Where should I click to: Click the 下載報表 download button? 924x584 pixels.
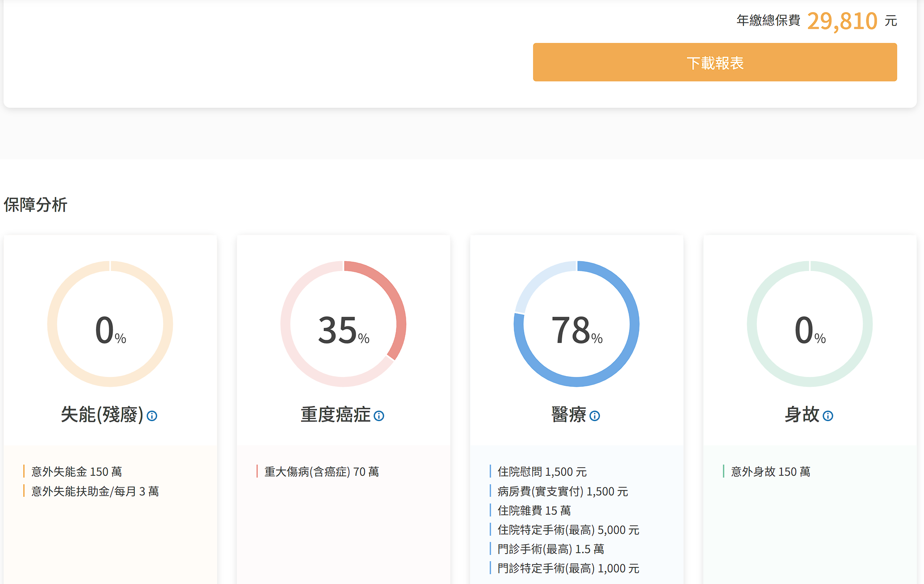pyautogui.click(x=715, y=62)
